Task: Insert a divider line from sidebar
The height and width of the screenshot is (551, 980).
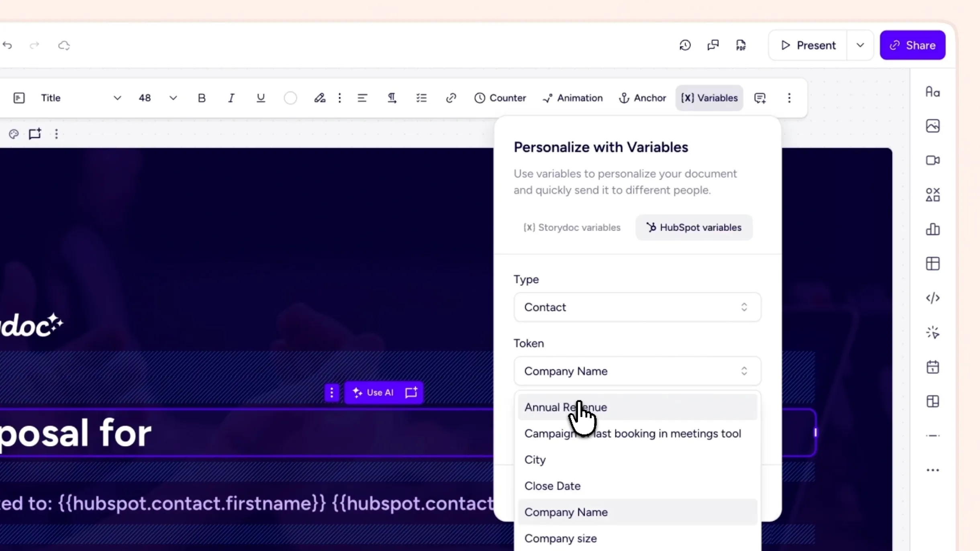Action: tap(933, 436)
